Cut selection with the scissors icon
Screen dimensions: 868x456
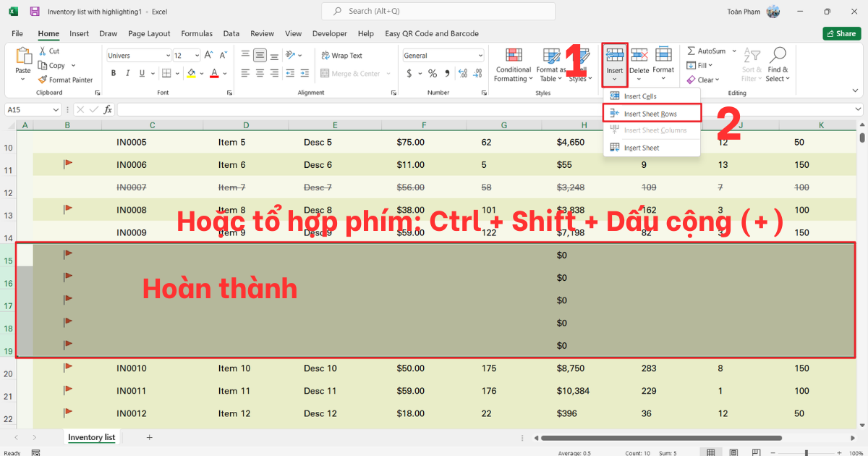(43, 51)
